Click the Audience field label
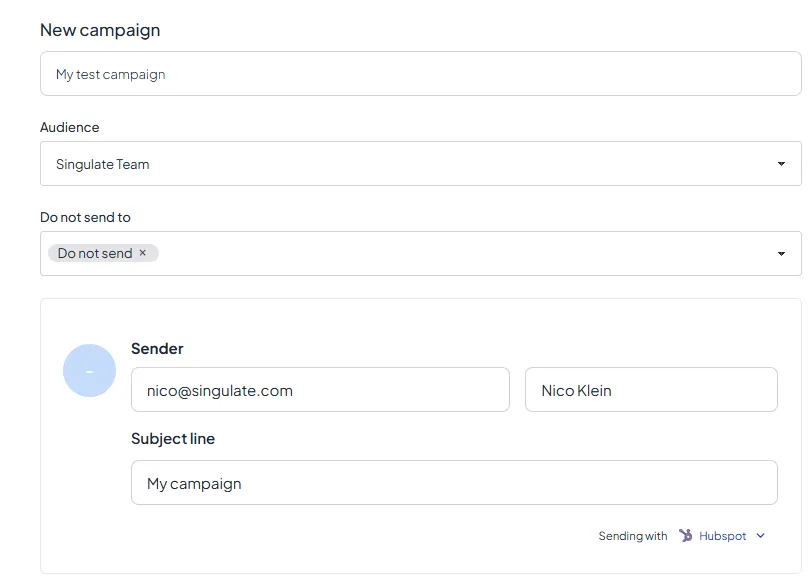 70,127
